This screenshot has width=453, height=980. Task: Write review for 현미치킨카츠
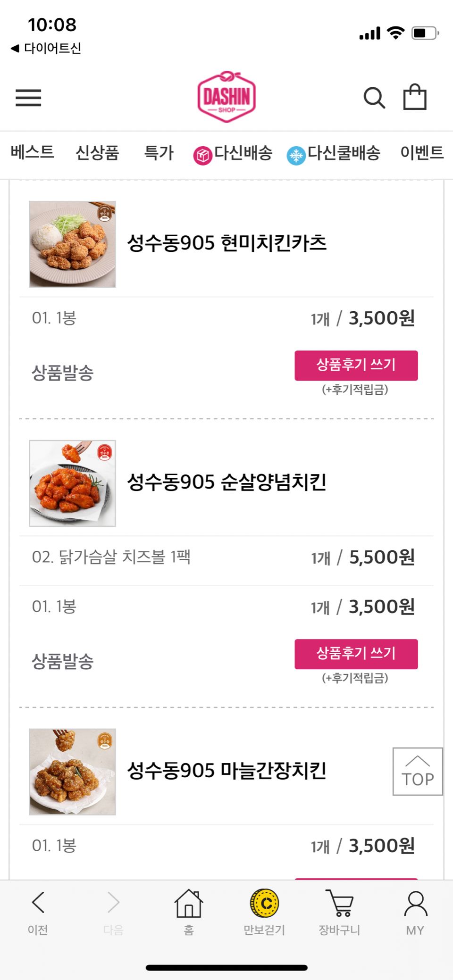coord(356,365)
